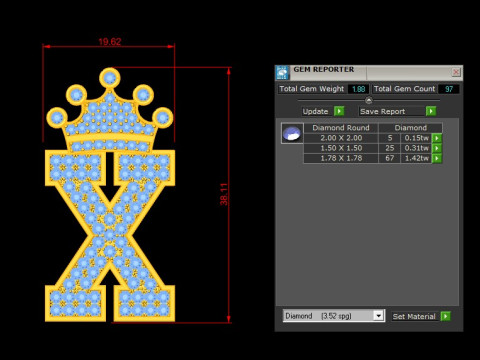Collapse the panel header using the up-arrow handle

[369, 100]
